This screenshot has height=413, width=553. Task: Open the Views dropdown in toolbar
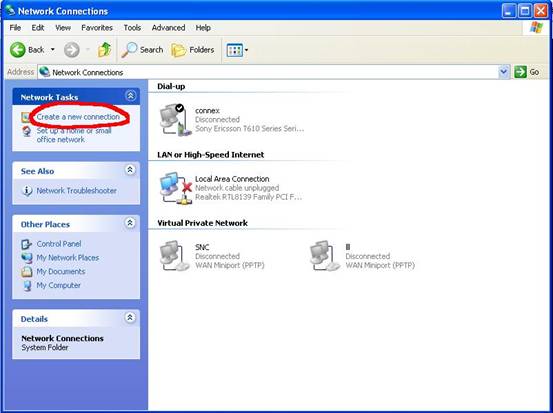[x=237, y=50]
